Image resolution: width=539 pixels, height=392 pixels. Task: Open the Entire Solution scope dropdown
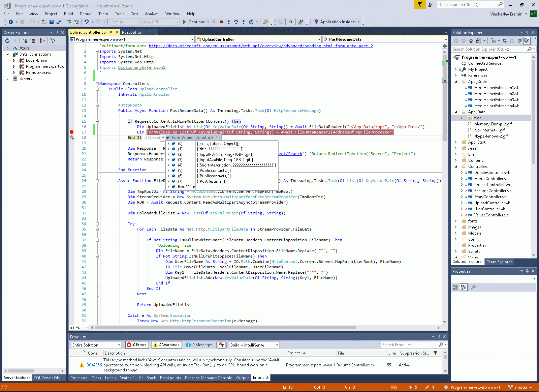(x=96, y=345)
